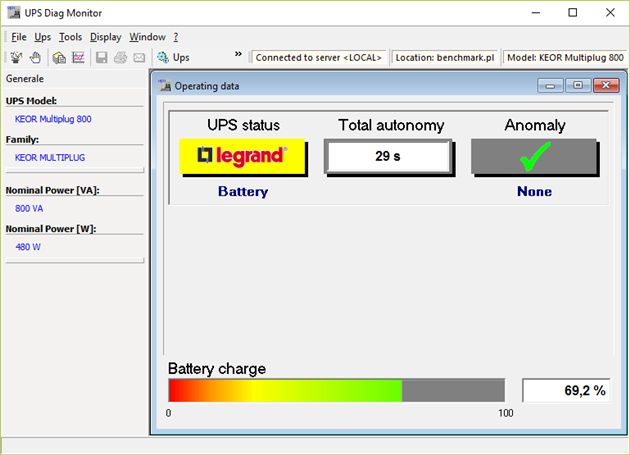This screenshot has width=630, height=455.
Task: Open the Window menu
Action: coord(147,37)
